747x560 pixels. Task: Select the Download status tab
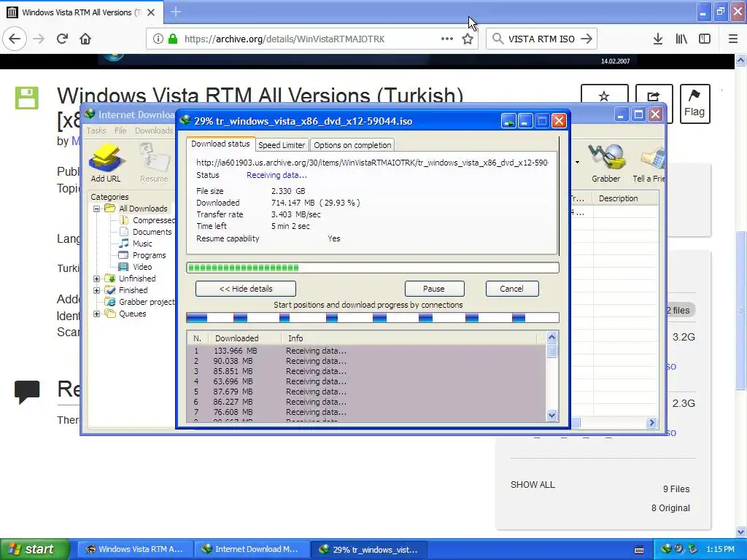coord(220,144)
